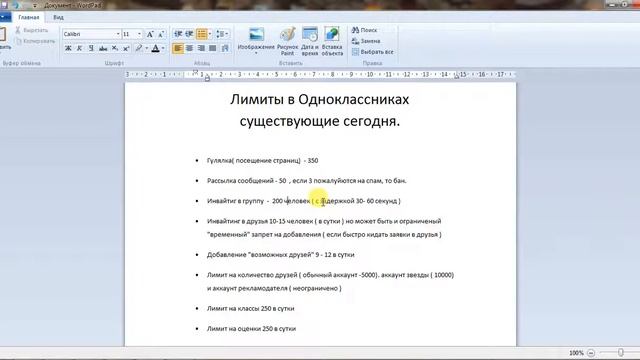640x360 pixels.
Task: Toggle underline formatting (Ч)
Action: [91, 48]
